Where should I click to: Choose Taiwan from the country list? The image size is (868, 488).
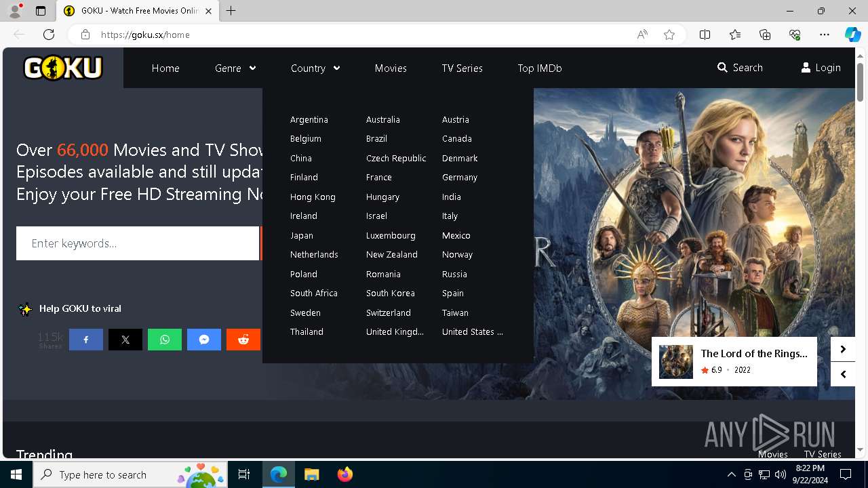(x=455, y=312)
